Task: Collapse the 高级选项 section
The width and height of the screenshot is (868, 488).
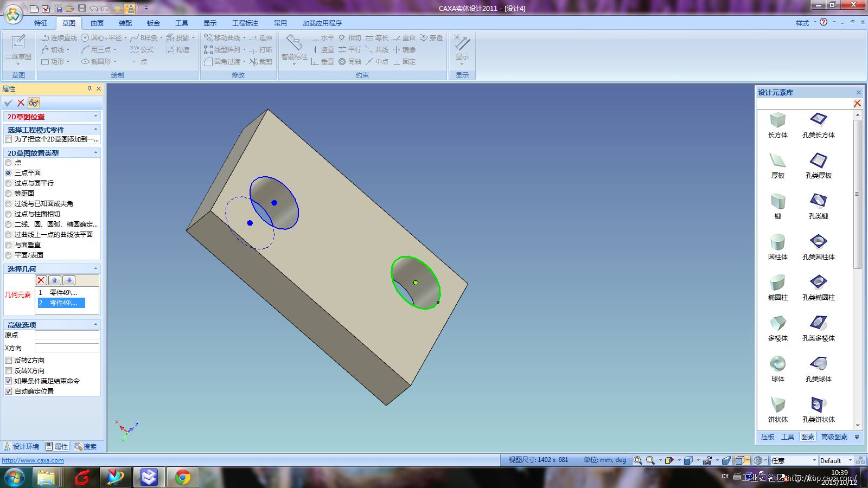Action: tap(95, 324)
